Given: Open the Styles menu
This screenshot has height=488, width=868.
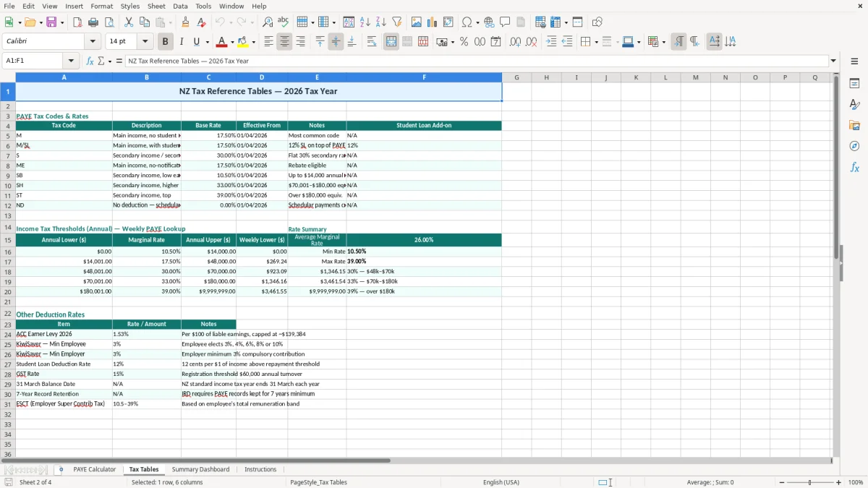Looking at the screenshot, I should [x=130, y=6].
